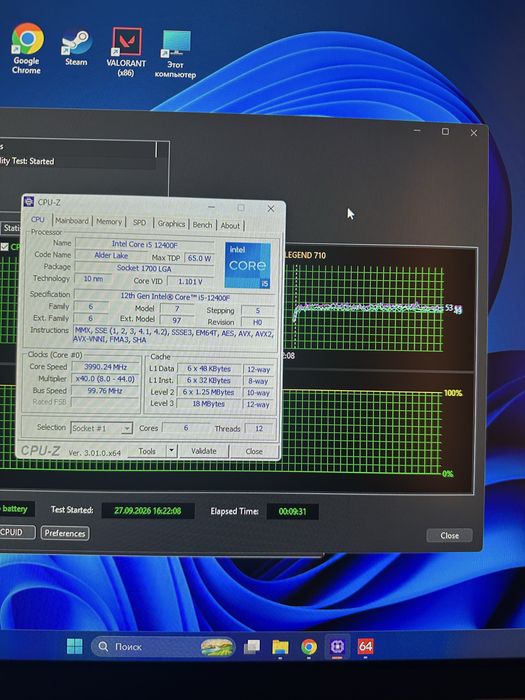Click the Cores value 6
The image size is (525, 700).
[186, 428]
